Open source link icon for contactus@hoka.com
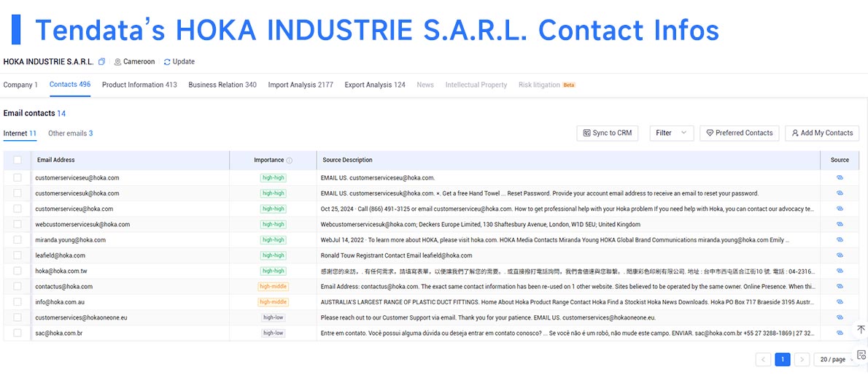 pyautogui.click(x=840, y=286)
